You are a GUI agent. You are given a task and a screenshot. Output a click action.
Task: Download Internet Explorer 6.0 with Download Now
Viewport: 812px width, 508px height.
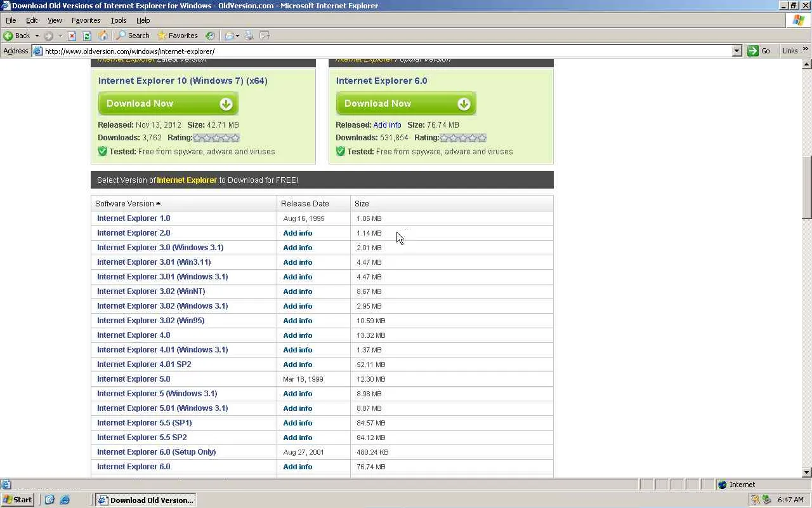[x=406, y=104]
